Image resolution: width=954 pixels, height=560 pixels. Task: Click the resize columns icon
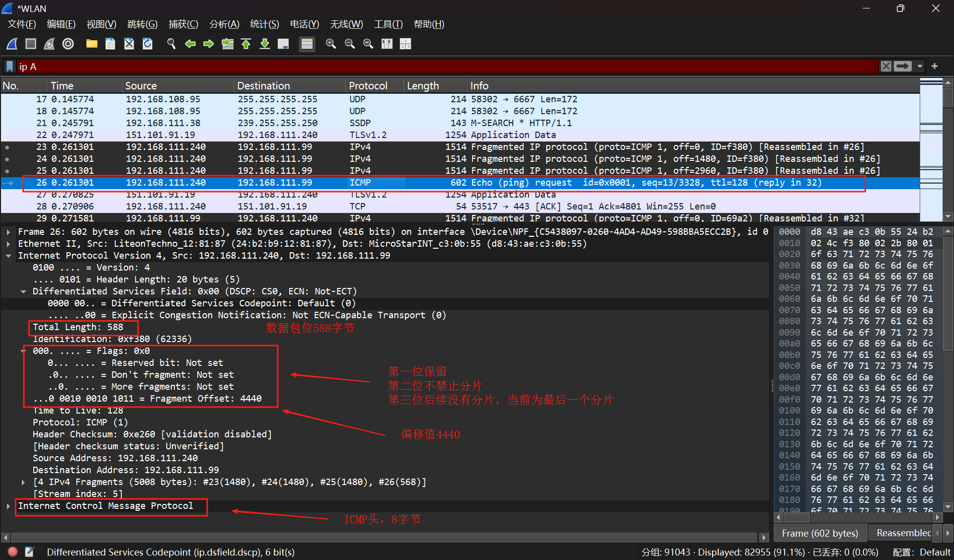click(x=387, y=44)
